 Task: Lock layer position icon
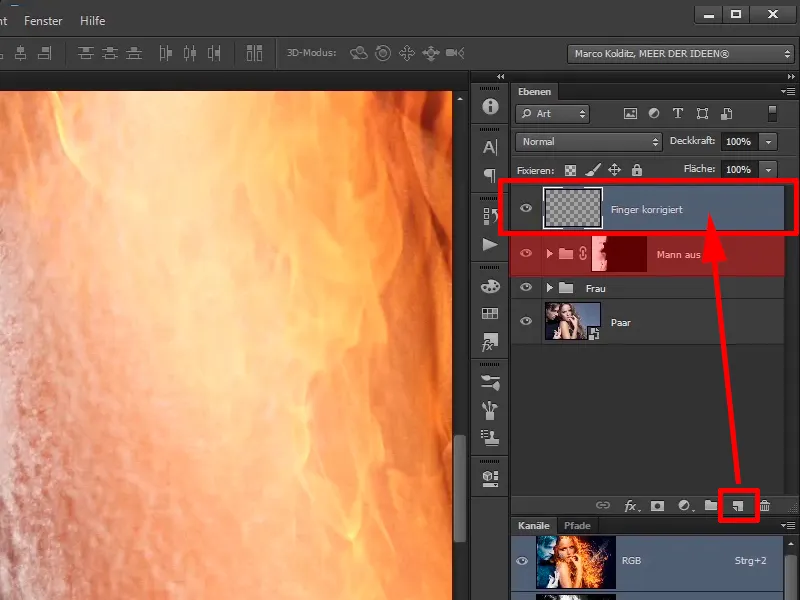[614, 170]
